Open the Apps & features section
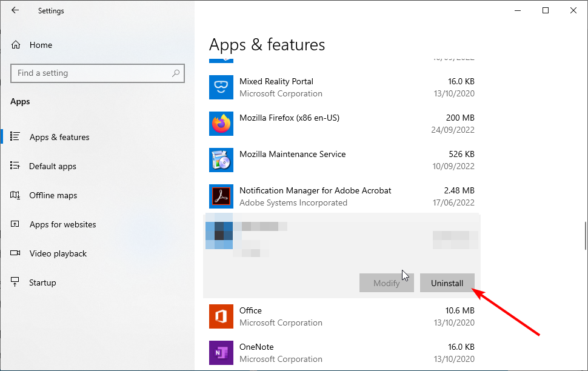588x371 pixels. [x=59, y=137]
